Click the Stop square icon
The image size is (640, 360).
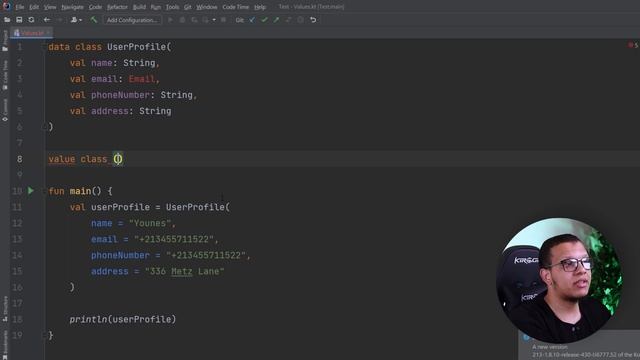coord(223,20)
